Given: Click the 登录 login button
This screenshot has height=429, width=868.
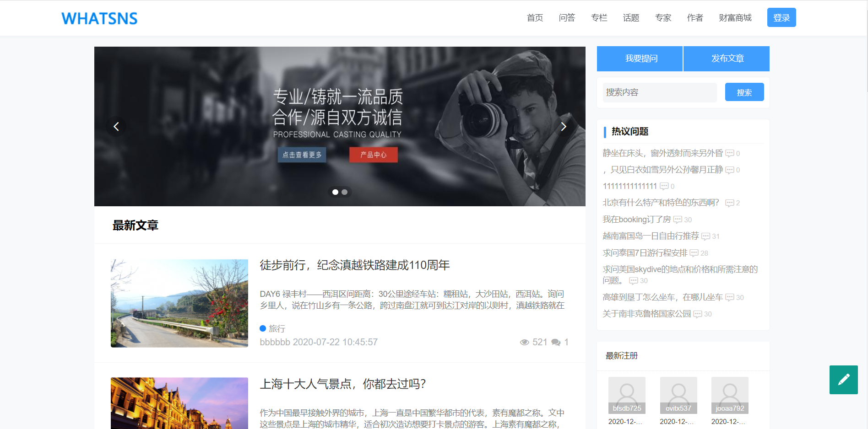Looking at the screenshot, I should point(781,18).
